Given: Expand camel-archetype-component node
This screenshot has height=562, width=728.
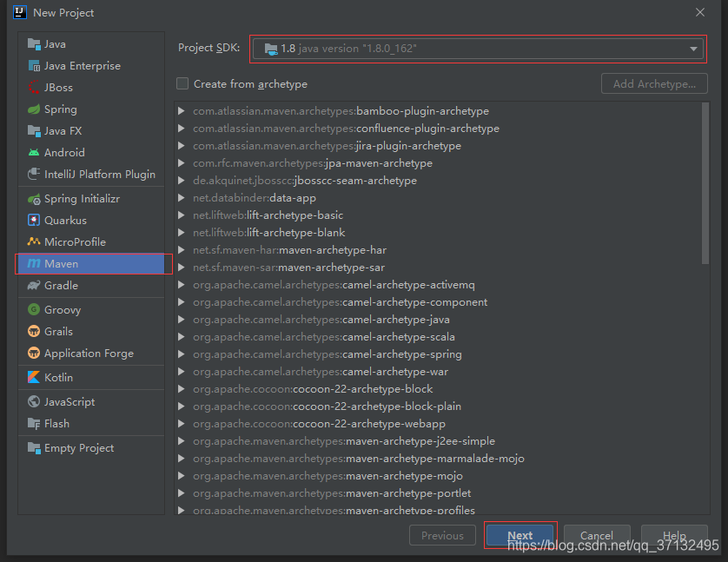Looking at the screenshot, I should pyautogui.click(x=182, y=302).
